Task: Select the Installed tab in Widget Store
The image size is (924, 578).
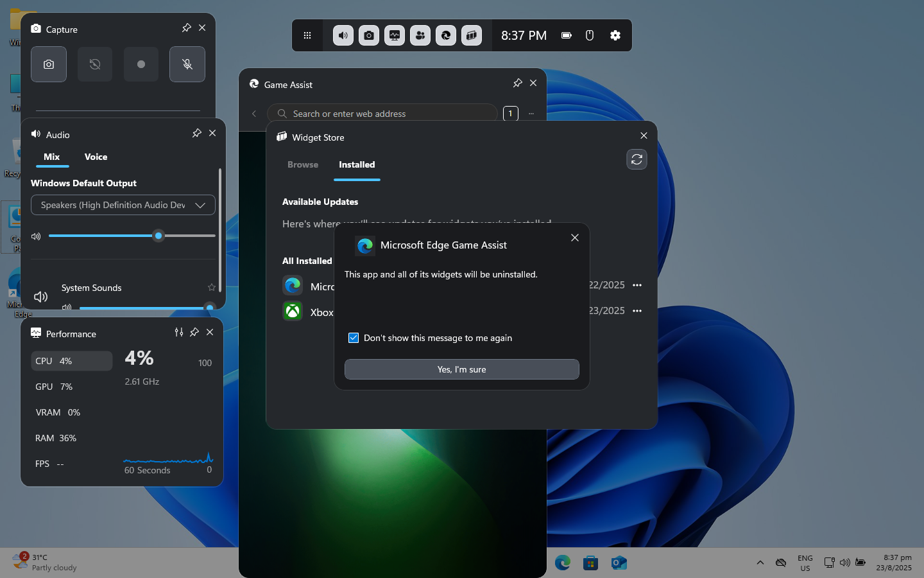Action: 357,165
